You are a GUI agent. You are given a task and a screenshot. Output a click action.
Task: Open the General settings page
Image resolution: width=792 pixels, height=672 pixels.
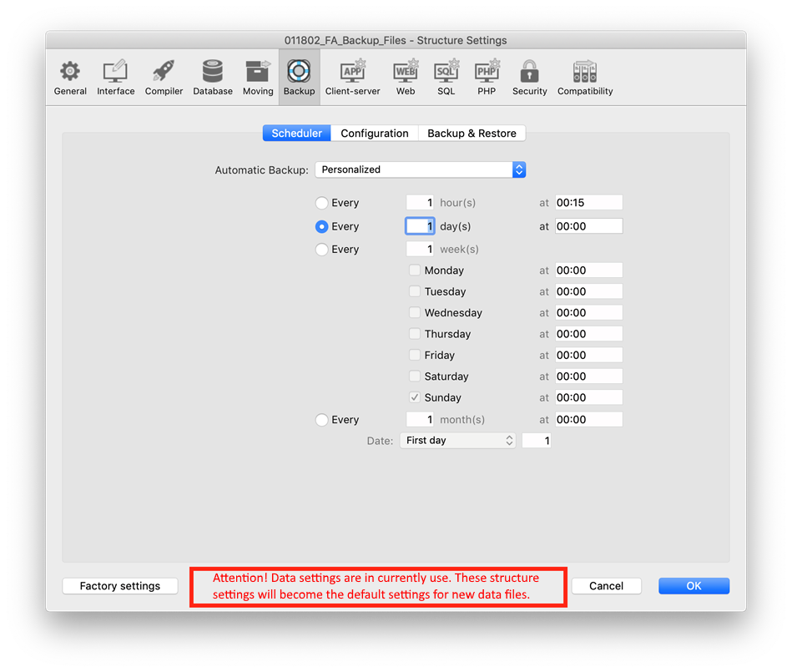point(70,78)
